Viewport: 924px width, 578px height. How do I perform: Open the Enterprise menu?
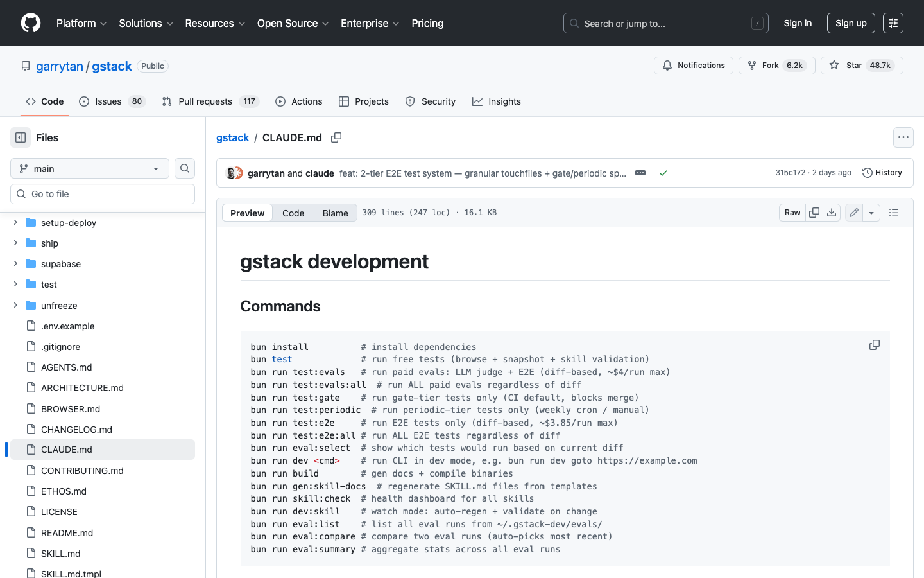pyautogui.click(x=370, y=23)
